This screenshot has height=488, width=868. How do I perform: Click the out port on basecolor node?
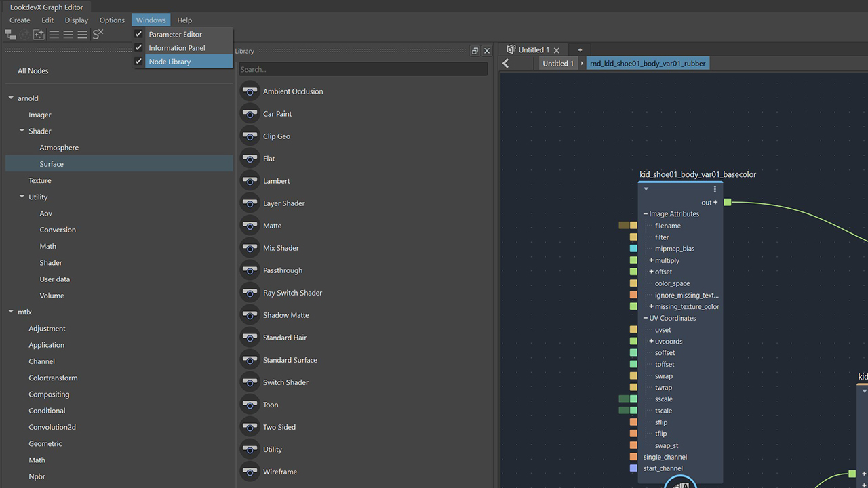coord(728,202)
